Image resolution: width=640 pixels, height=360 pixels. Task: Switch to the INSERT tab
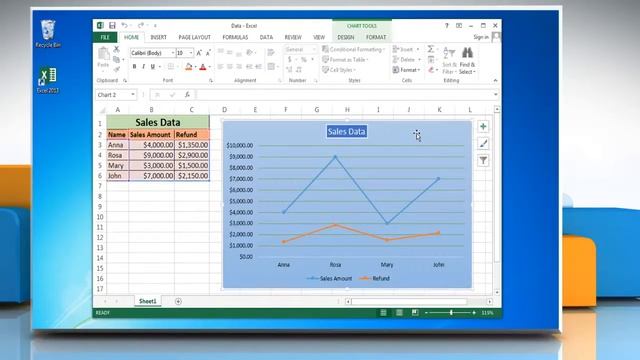click(158, 37)
